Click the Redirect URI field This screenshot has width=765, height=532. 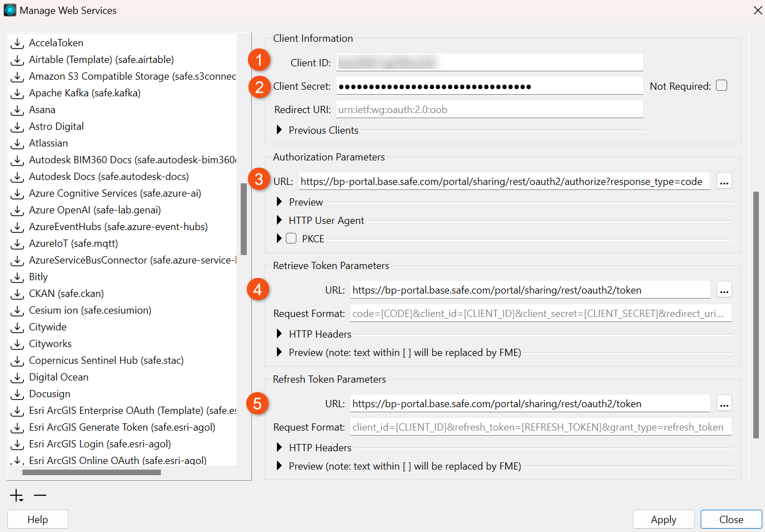(x=490, y=109)
